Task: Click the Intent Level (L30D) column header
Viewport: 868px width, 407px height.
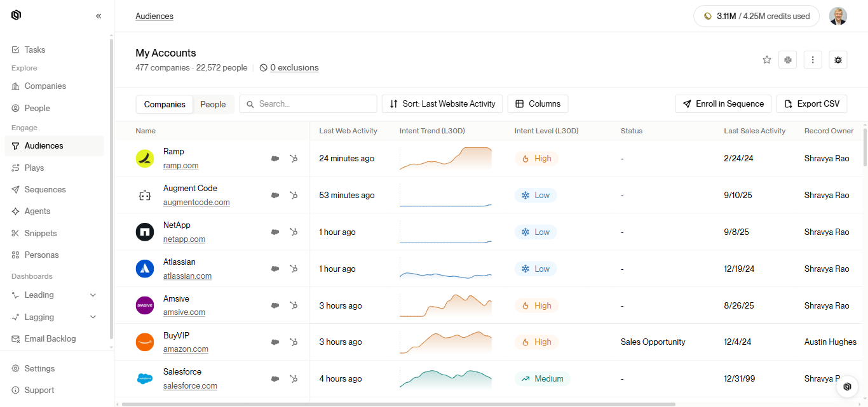Action: (546, 131)
